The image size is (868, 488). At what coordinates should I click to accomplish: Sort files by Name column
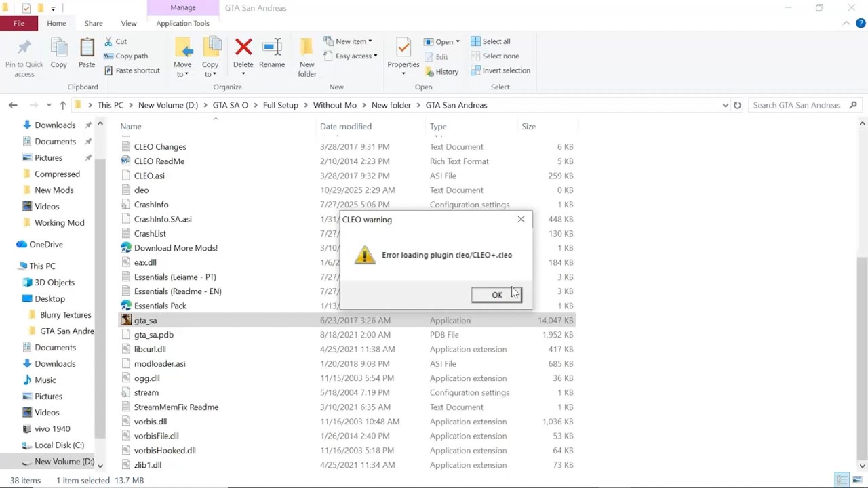tap(131, 126)
